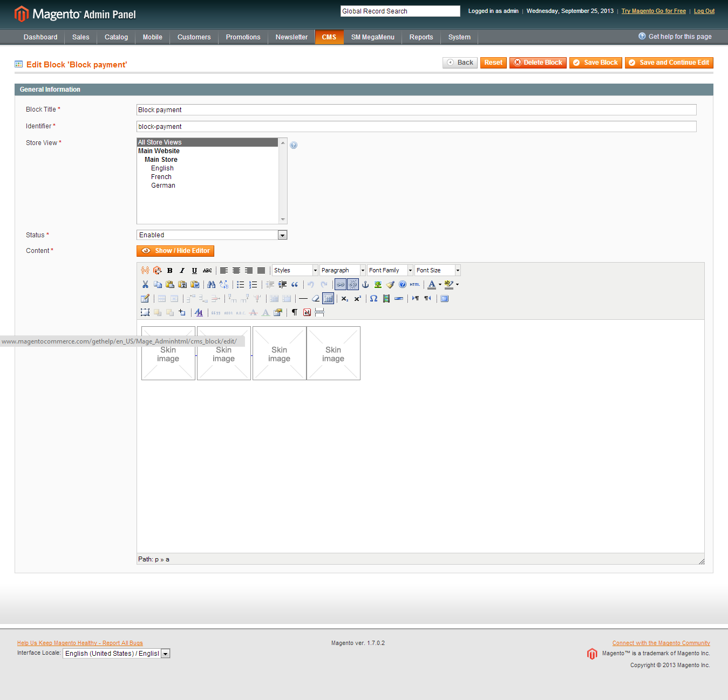Screen dimensions: 728x700
Task: Insert an unordered bullet list
Action: (241, 284)
